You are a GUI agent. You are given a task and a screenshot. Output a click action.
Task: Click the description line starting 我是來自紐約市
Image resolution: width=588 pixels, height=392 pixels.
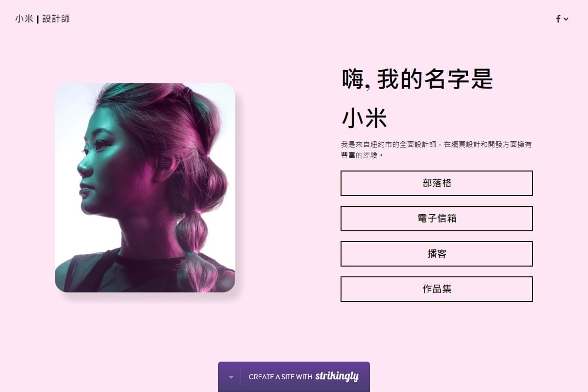(437, 145)
